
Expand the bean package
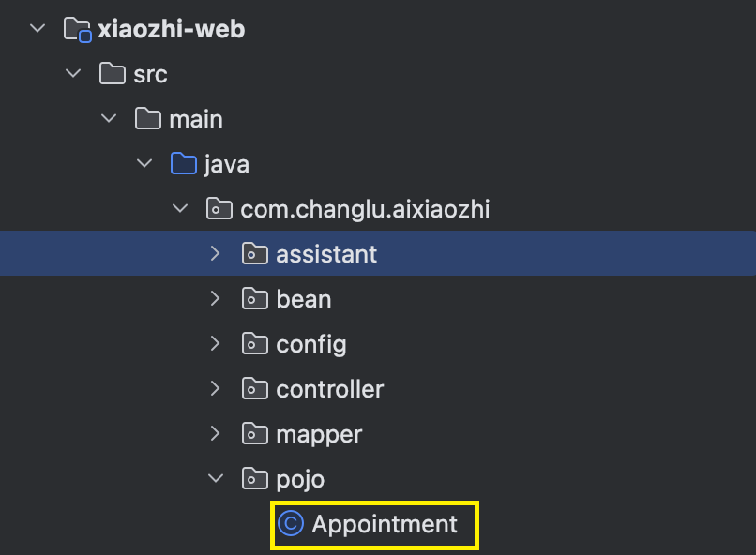[215, 299]
